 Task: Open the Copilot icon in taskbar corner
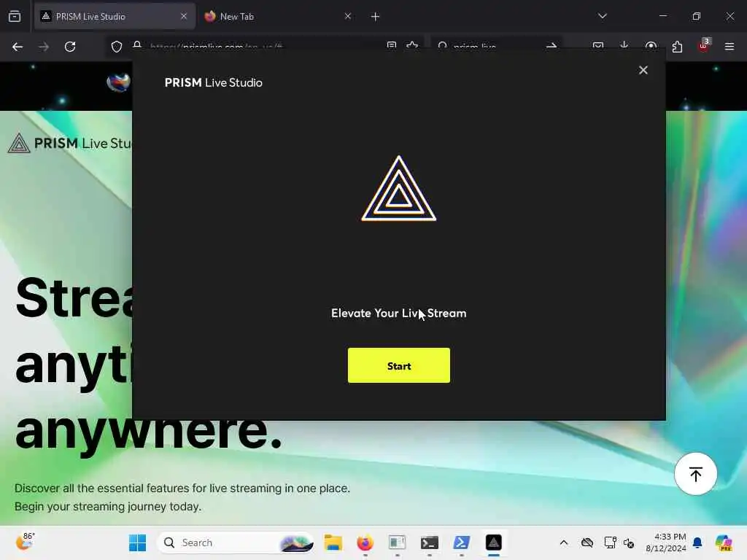point(724,542)
